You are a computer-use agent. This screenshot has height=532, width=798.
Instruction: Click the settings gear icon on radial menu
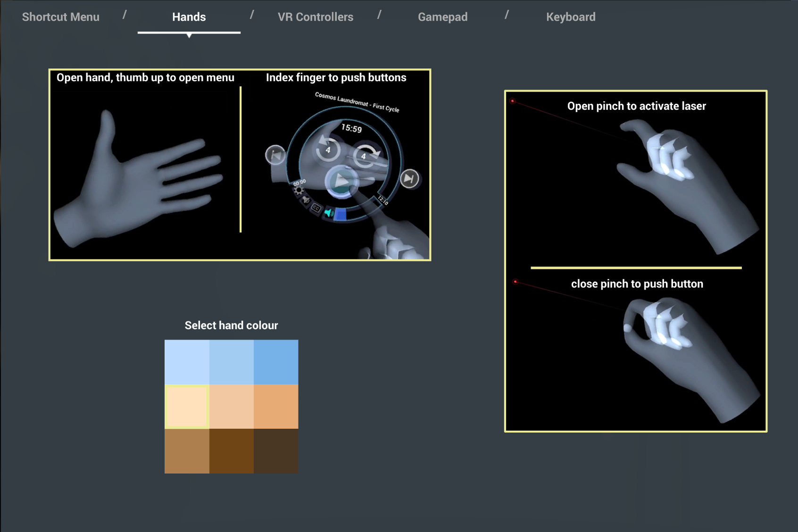click(x=299, y=191)
